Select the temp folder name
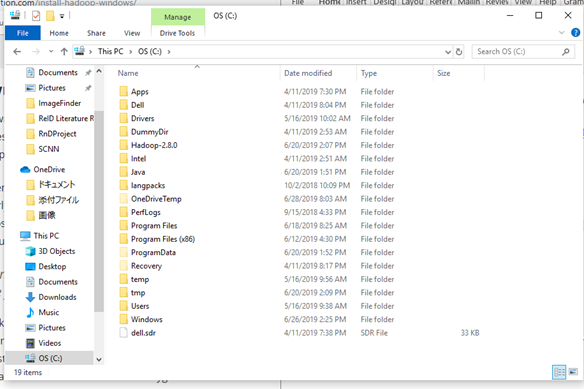Viewport: 584px width, 389px height. pyautogui.click(x=140, y=279)
